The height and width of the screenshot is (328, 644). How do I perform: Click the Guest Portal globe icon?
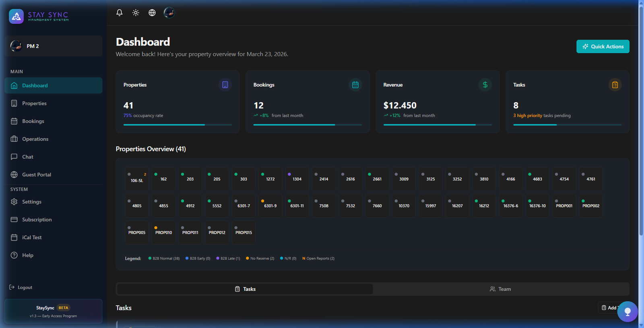(x=14, y=174)
